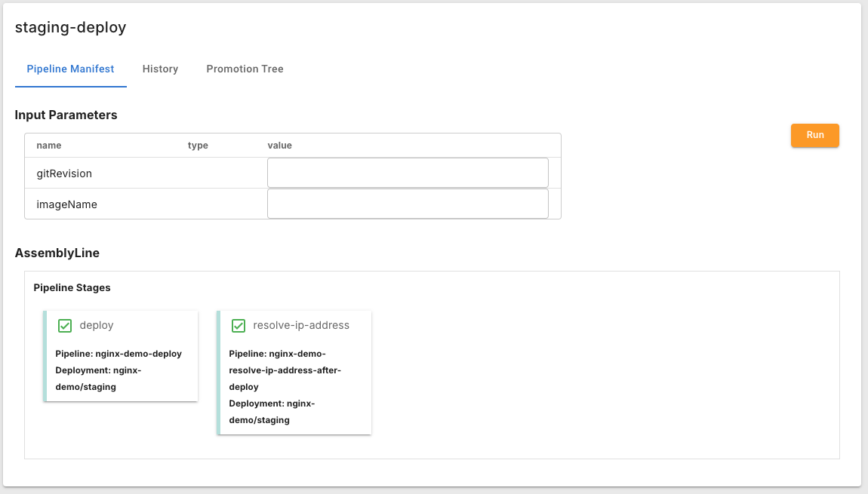Click Deployment nginx-demo/staging in the deploy card
The height and width of the screenshot is (494, 868).
coord(98,379)
